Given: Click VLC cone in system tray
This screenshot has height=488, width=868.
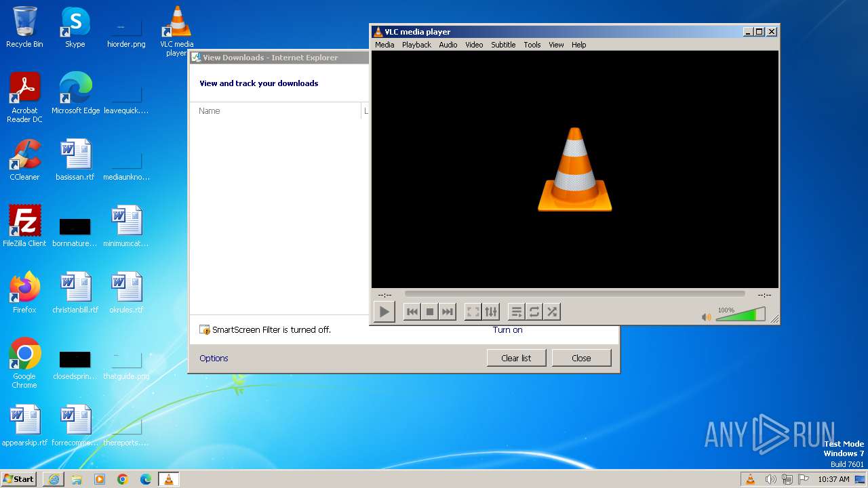Looking at the screenshot, I should point(750,479).
